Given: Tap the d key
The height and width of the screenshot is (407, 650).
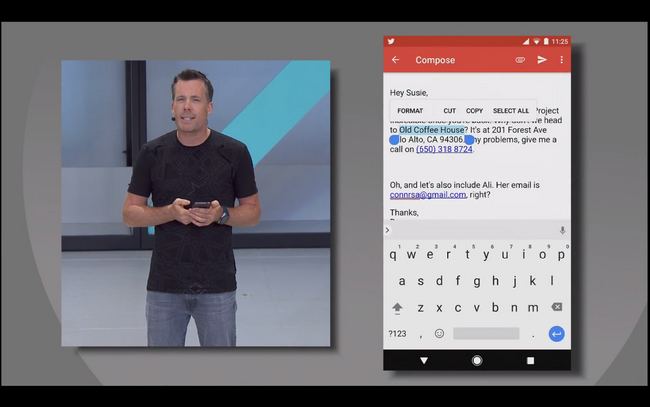Looking at the screenshot, I should (x=439, y=281).
